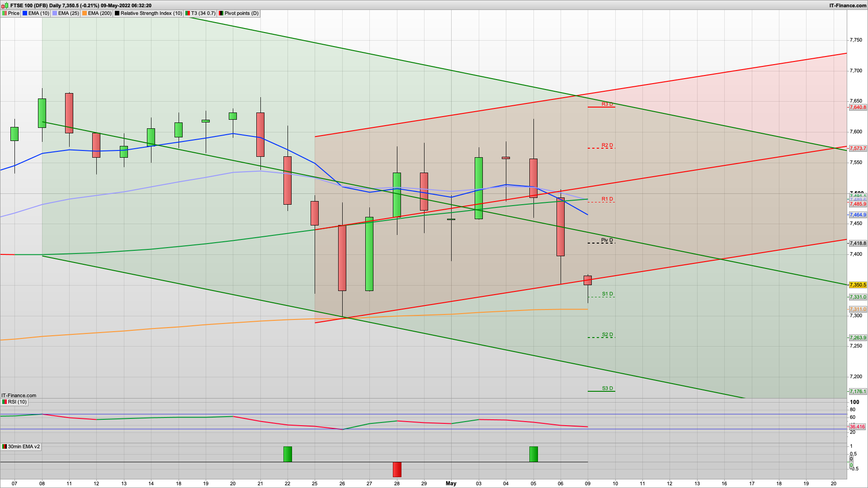Click the red histogram bar at date 28
868x488 pixels.
pos(397,469)
